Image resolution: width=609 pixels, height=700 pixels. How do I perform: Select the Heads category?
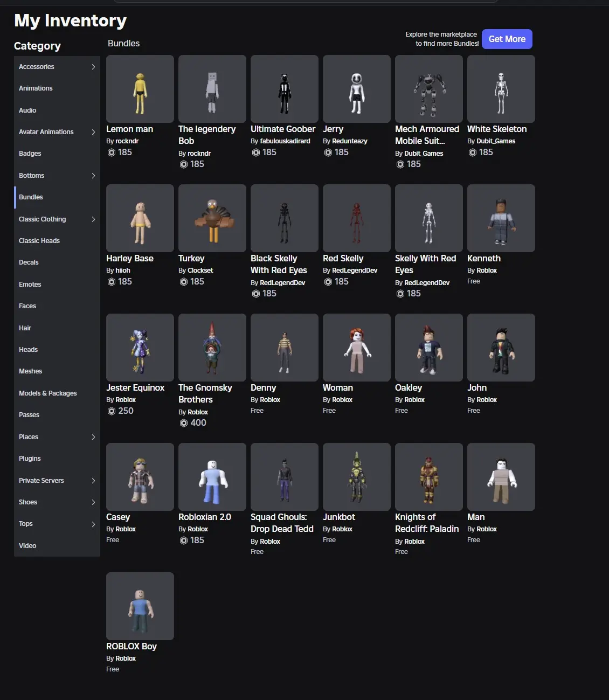point(57,350)
